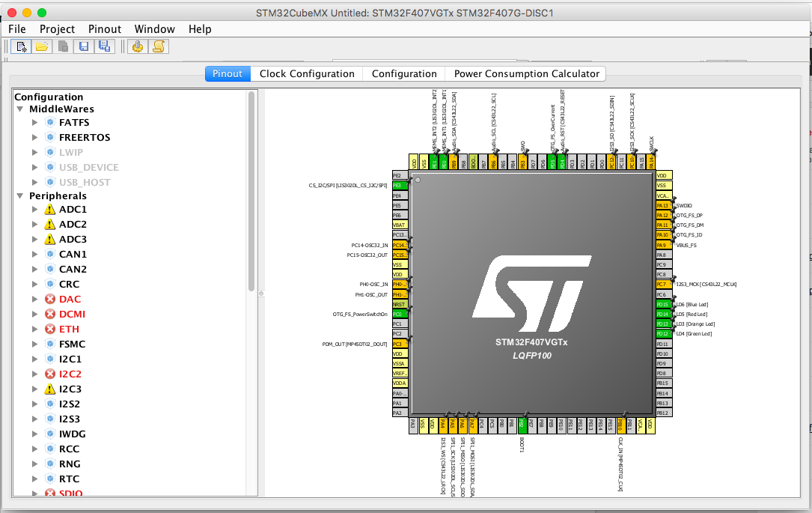Image resolution: width=812 pixels, height=513 pixels.
Task: Open the Window menu
Action: 154,29
